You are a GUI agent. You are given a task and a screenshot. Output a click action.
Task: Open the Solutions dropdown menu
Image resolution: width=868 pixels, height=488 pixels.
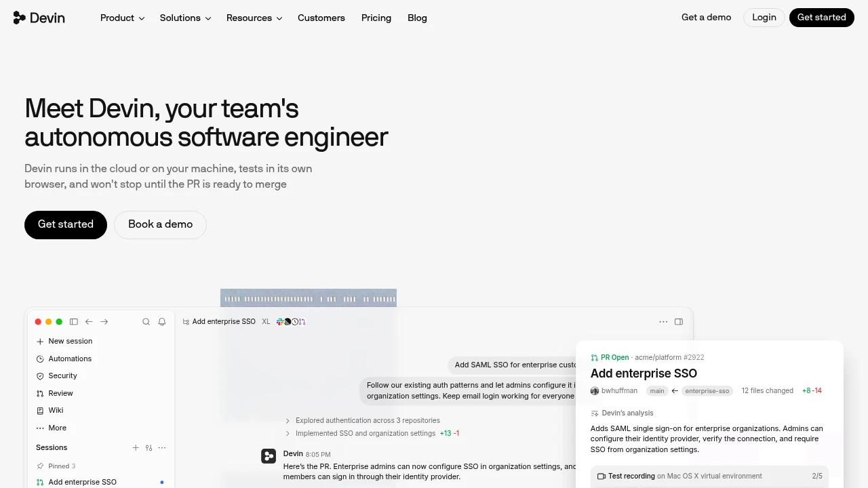pos(185,18)
